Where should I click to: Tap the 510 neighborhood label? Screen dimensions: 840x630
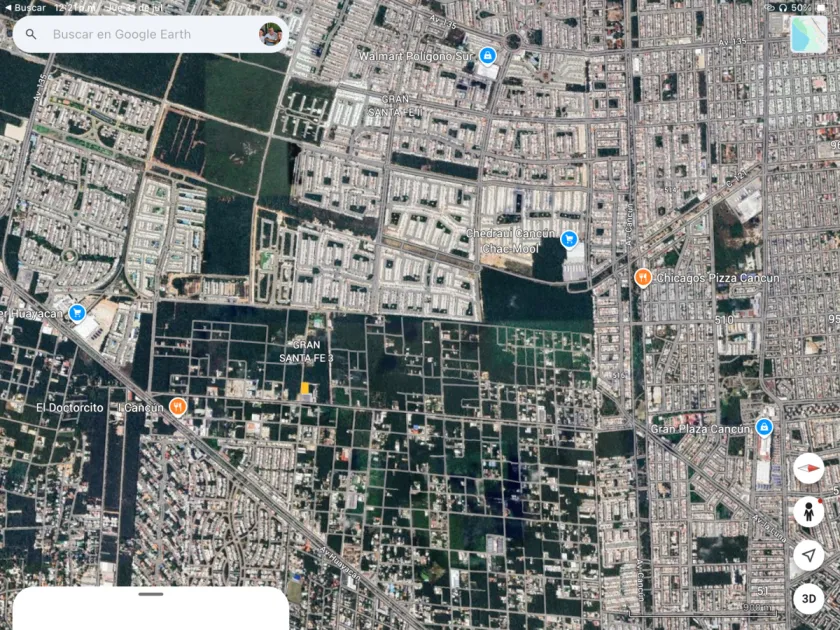point(724,320)
